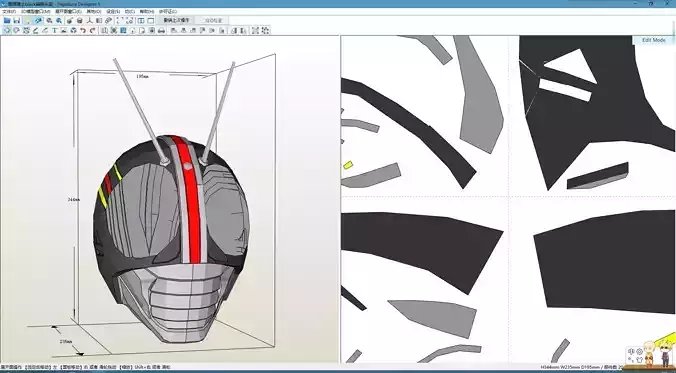Click the 235mm width dimension label in 3D view
Viewport: 676px width, 373px height.
[66, 342]
